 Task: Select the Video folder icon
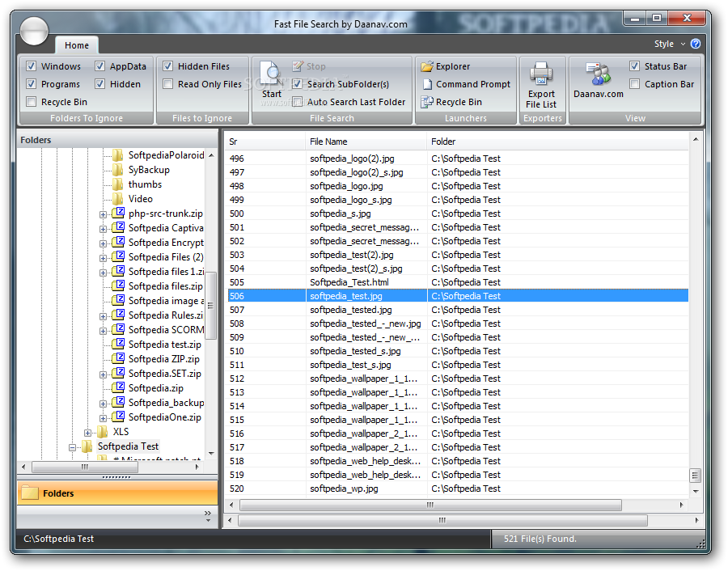[118, 199]
